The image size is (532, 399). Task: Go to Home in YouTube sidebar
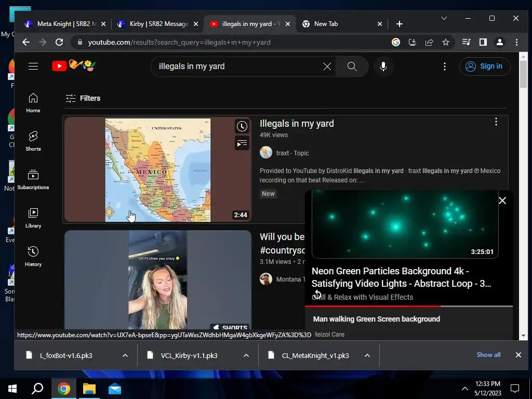(33, 103)
